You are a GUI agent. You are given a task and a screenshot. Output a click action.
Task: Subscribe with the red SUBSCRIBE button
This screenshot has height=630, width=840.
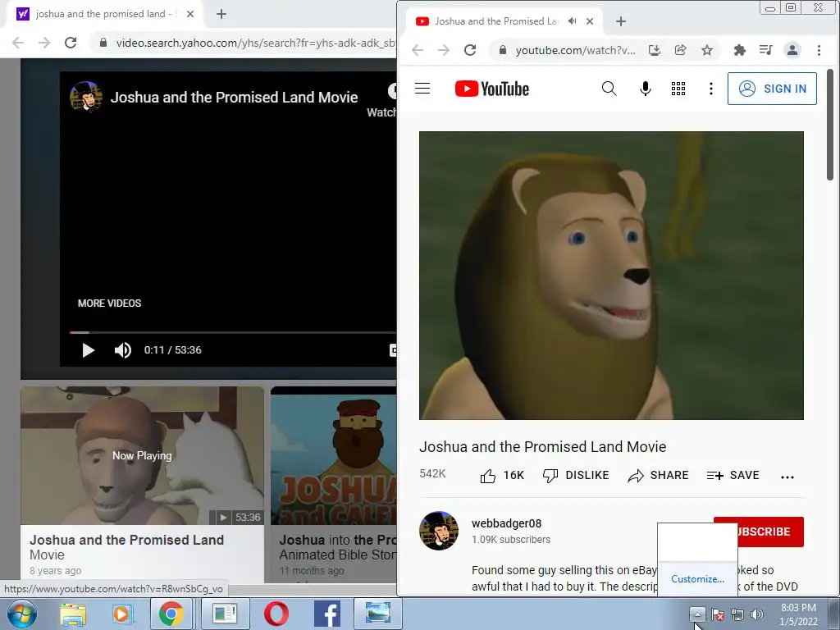(x=770, y=532)
